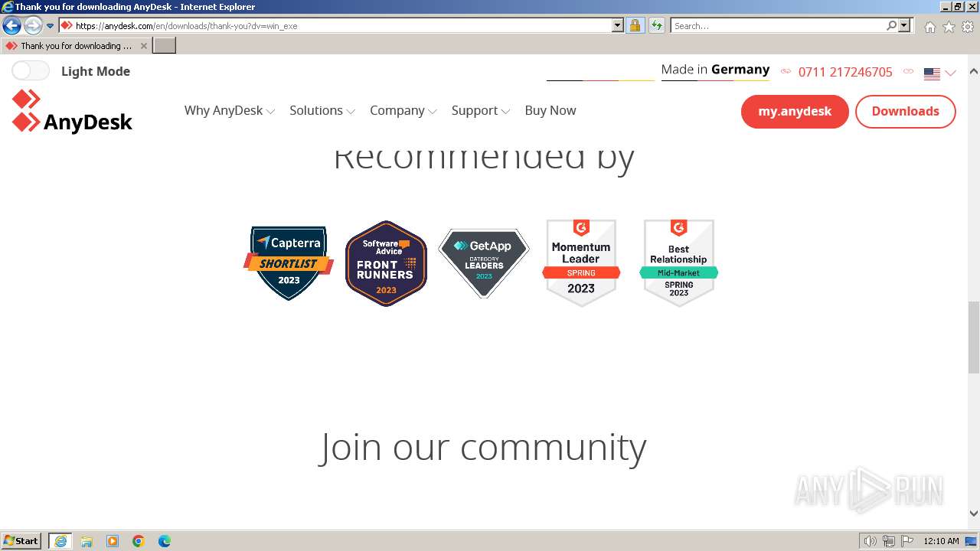Click the page scrollbar down arrow
This screenshot has height=551, width=980.
coord(974,514)
